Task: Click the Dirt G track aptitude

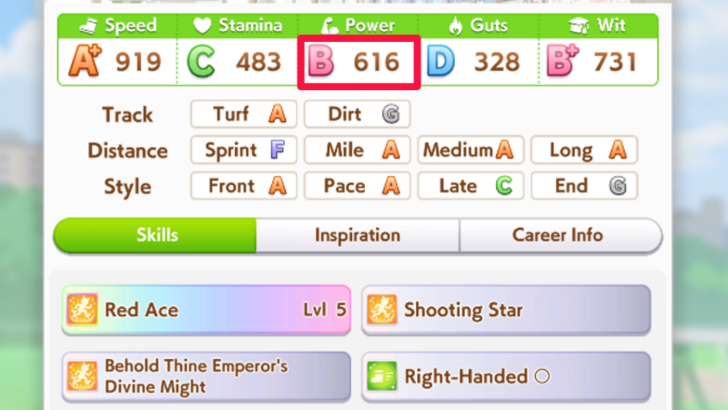Action: 357,114
